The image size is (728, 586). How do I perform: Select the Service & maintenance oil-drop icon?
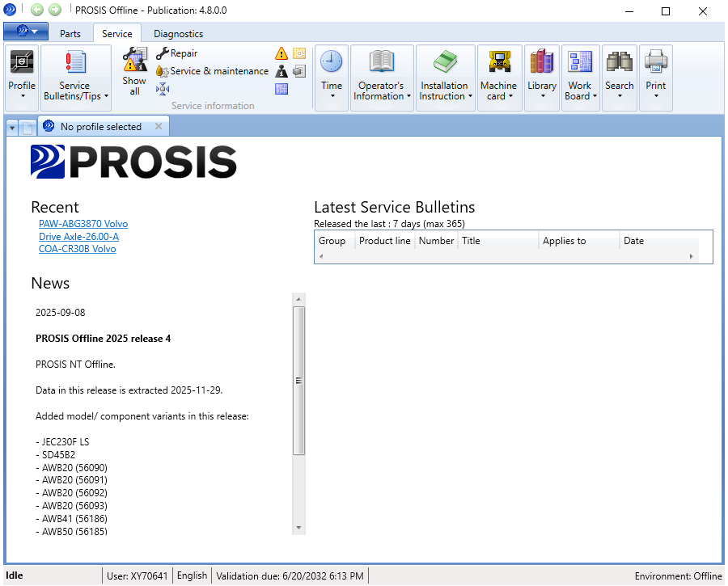coord(162,70)
